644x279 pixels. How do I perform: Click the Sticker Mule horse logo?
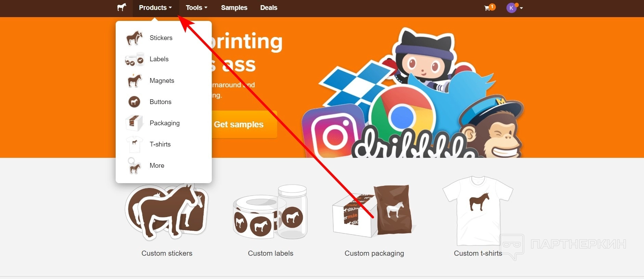pos(121,7)
